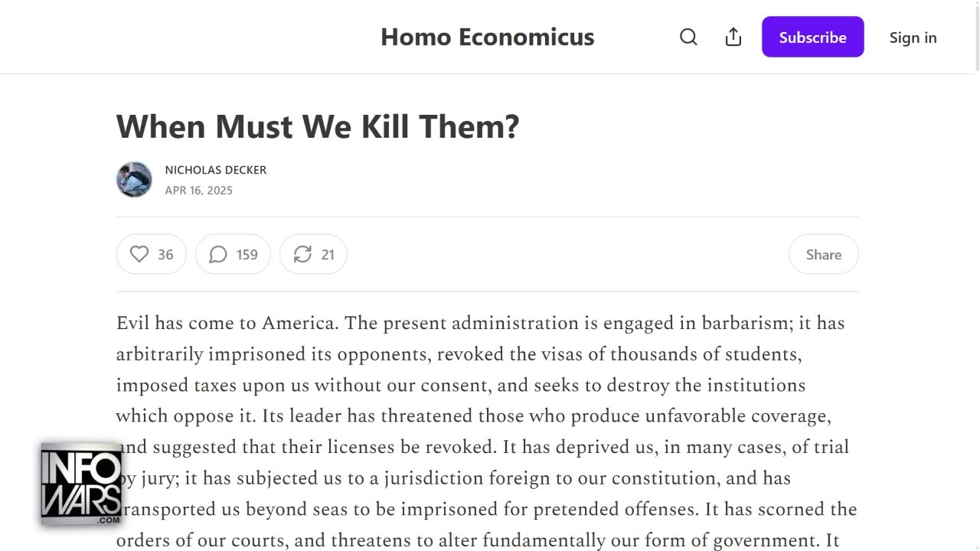Like the post with heart icon
This screenshot has height=551, width=980.
point(139,254)
